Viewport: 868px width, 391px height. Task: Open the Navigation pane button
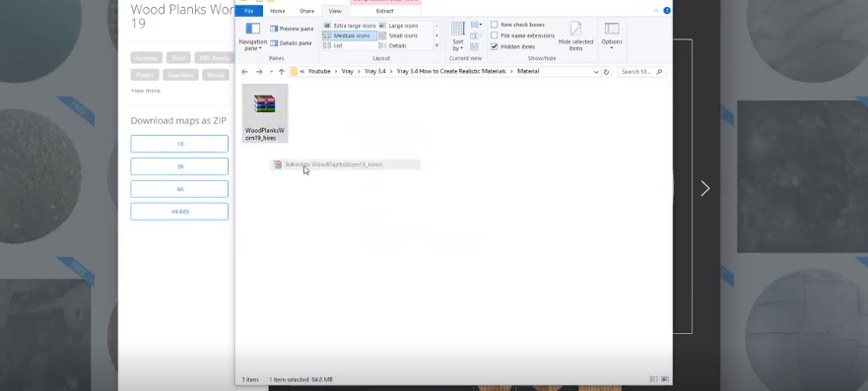[252, 36]
